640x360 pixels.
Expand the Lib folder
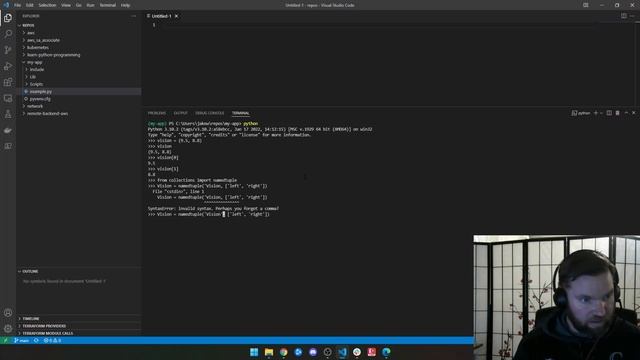33,77
